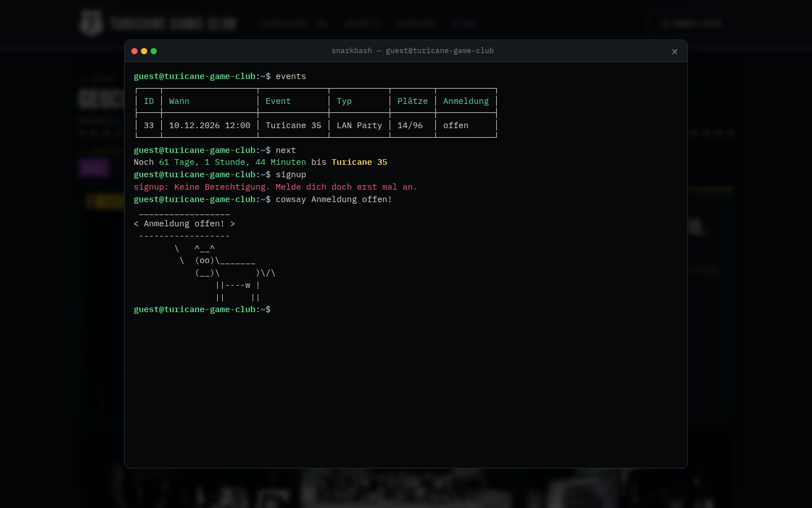
Task: Select the 'Anmeldung' table header
Action: click(x=466, y=101)
